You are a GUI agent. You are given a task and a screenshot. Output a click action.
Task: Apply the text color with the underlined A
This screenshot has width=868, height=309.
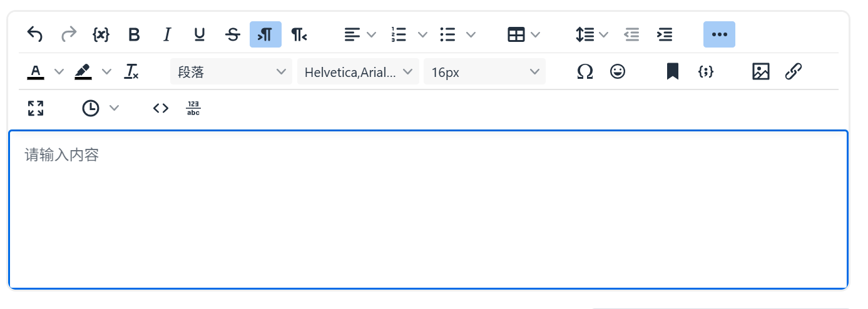click(36, 72)
